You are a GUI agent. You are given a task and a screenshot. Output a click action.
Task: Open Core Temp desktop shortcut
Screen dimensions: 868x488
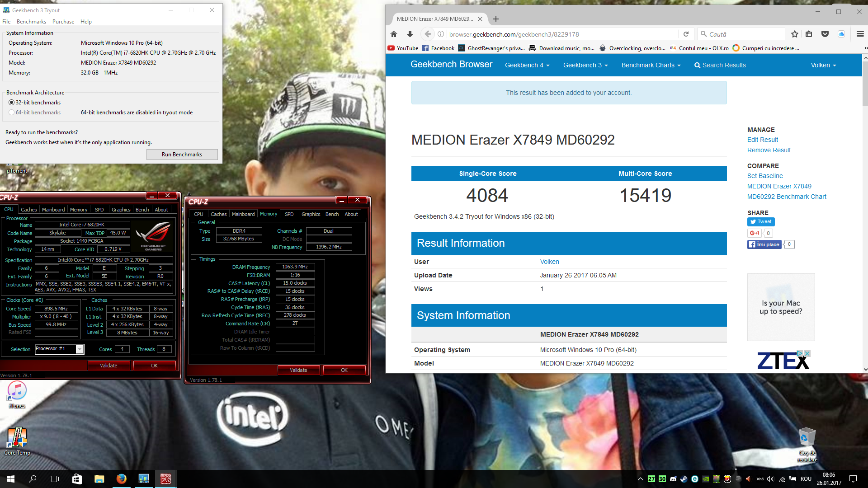coord(17,441)
